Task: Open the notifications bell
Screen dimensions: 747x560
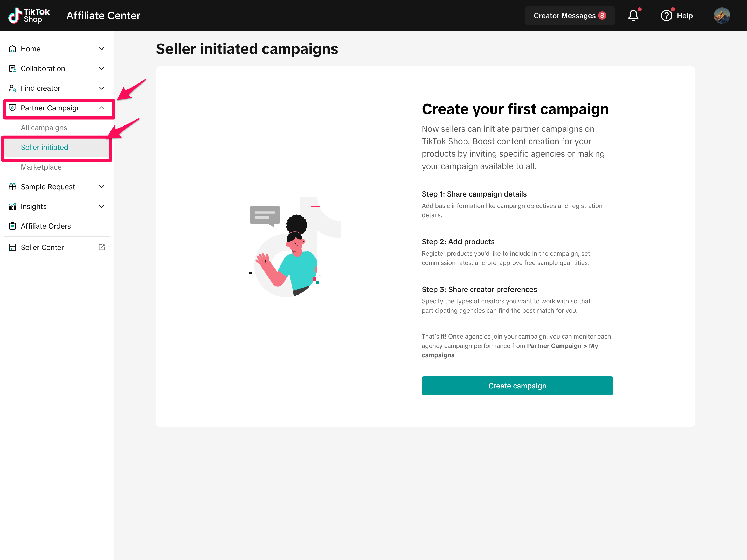Action: (x=633, y=16)
